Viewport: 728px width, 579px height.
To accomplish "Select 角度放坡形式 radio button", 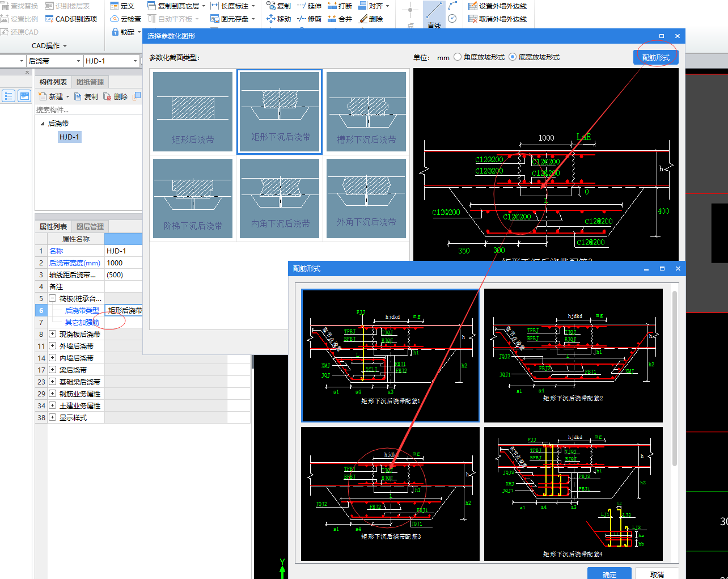I will point(458,57).
